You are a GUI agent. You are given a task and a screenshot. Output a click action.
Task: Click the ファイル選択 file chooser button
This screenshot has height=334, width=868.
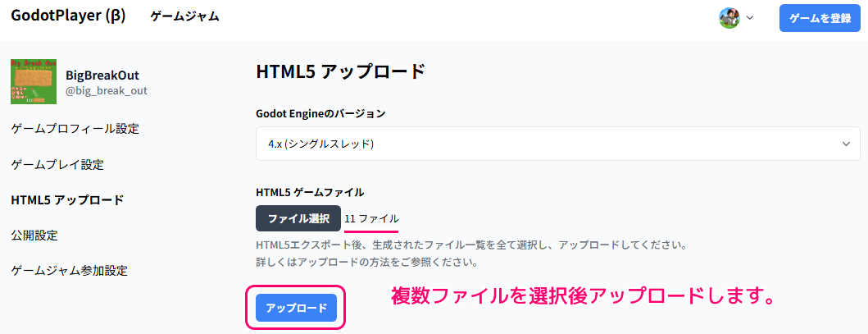(x=298, y=218)
